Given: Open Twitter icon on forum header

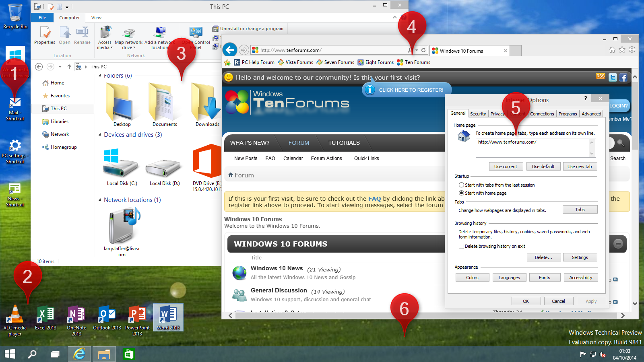Looking at the screenshot, I should click(613, 77).
